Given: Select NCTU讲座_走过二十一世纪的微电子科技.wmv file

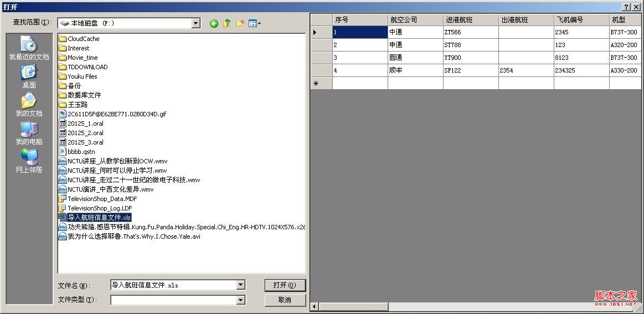Looking at the screenshot, I should click(130, 180).
